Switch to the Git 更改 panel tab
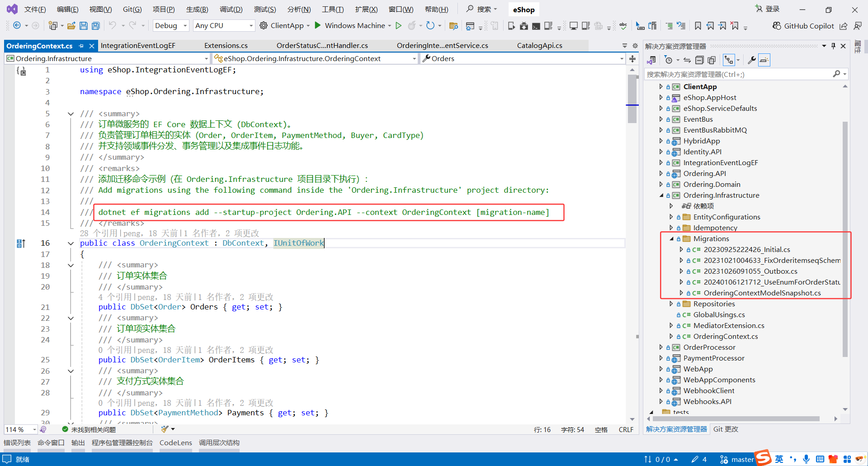868x466 pixels. (x=726, y=429)
